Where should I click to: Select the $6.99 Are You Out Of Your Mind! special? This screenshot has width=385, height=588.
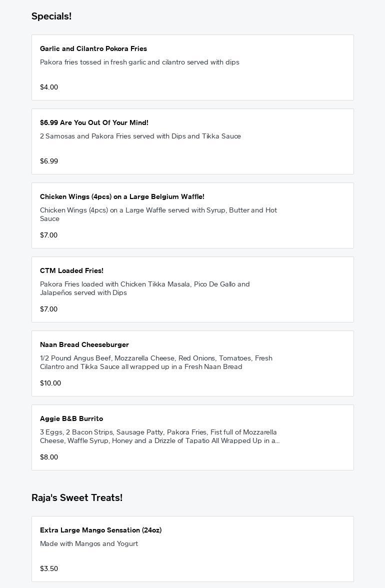(94, 122)
